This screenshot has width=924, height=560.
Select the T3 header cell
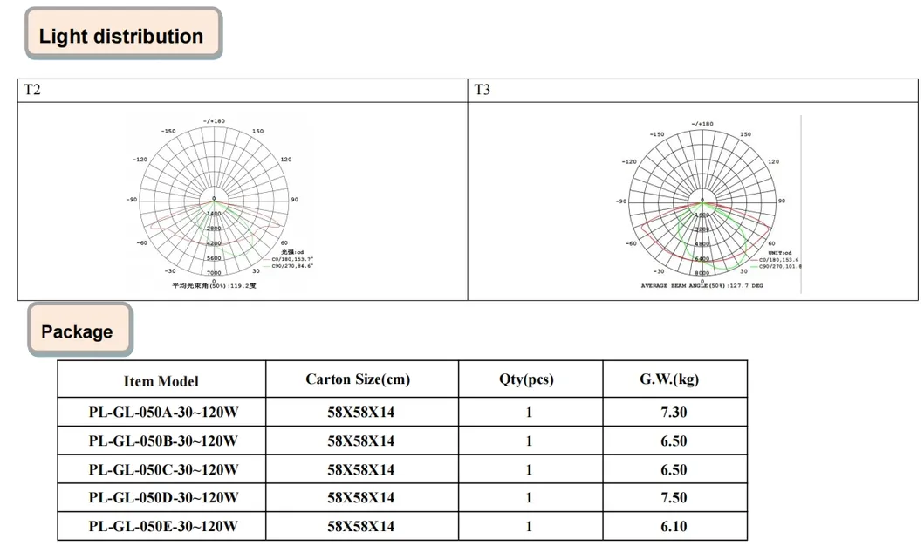pyautogui.click(x=693, y=90)
